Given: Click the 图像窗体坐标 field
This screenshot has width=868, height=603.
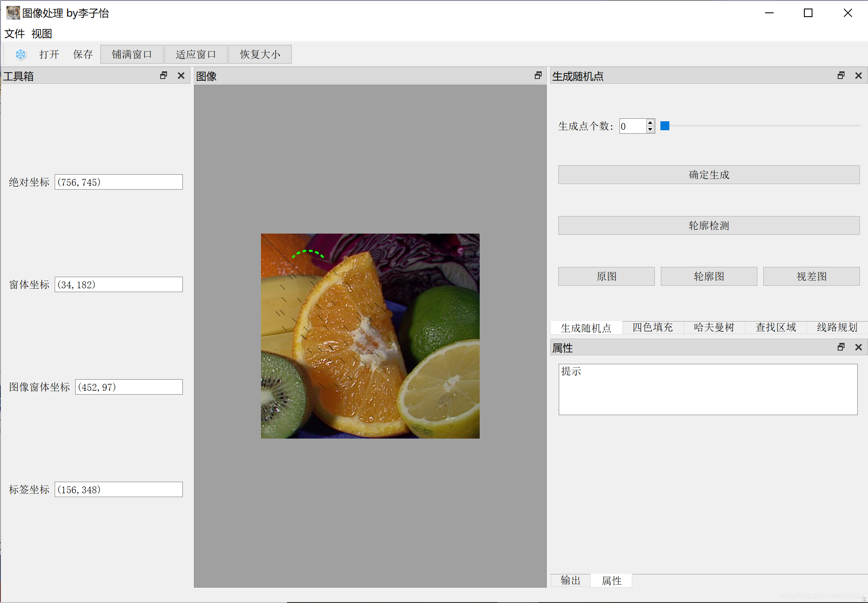Looking at the screenshot, I should [129, 387].
